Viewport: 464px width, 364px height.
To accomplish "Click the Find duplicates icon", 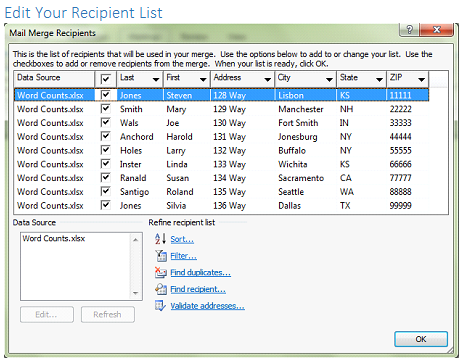I will [161, 272].
